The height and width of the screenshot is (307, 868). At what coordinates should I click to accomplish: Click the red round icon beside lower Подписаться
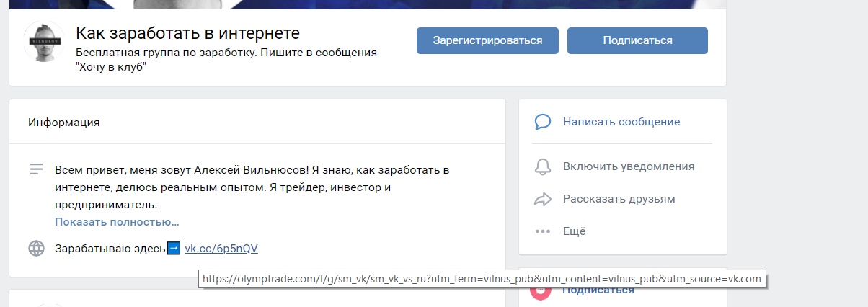point(541,291)
